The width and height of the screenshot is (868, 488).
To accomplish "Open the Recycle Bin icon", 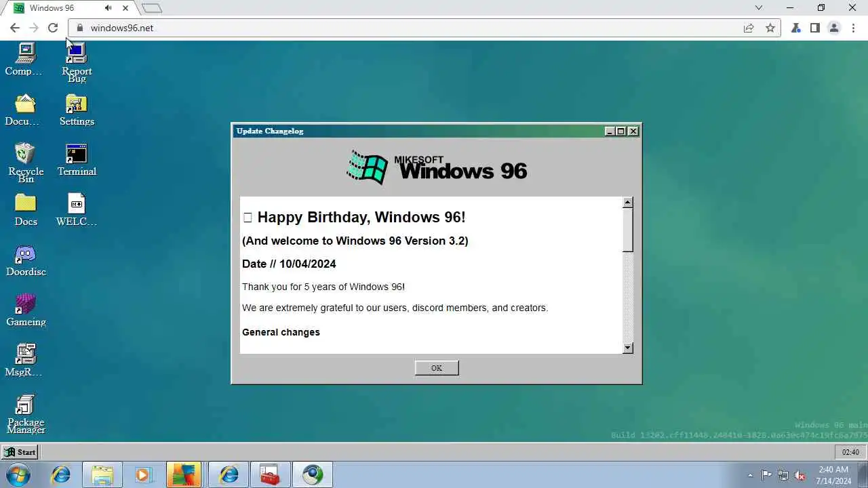I will (25, 163).
